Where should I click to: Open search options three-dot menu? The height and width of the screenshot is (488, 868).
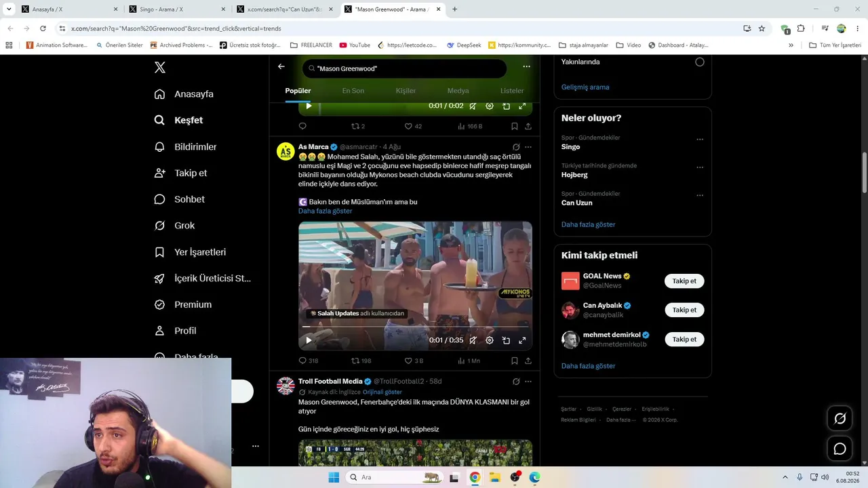(526, 66)
